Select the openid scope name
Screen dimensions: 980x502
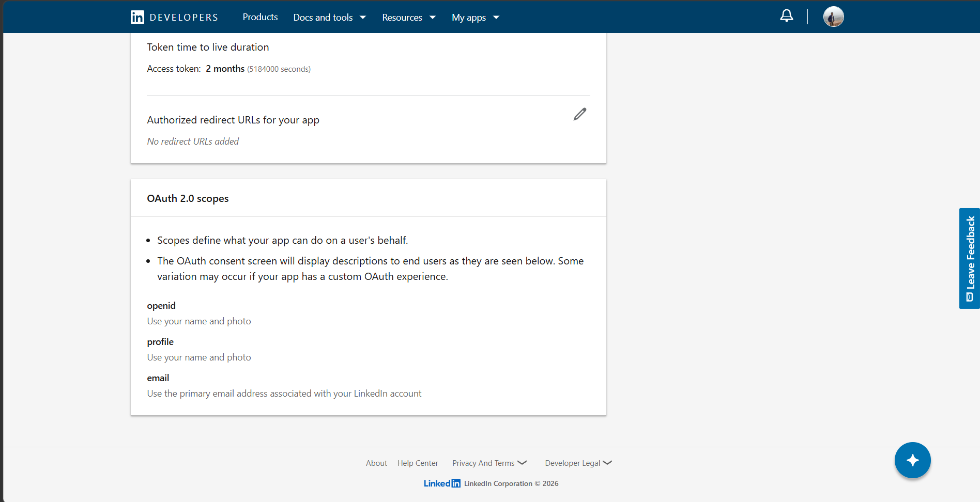point(161,306)
